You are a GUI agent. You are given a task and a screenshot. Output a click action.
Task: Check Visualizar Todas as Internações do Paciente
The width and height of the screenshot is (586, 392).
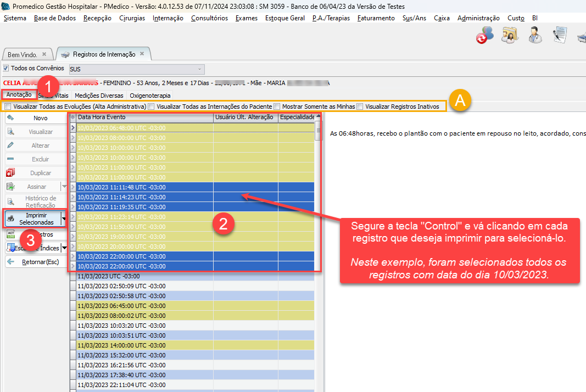point(151,107)
